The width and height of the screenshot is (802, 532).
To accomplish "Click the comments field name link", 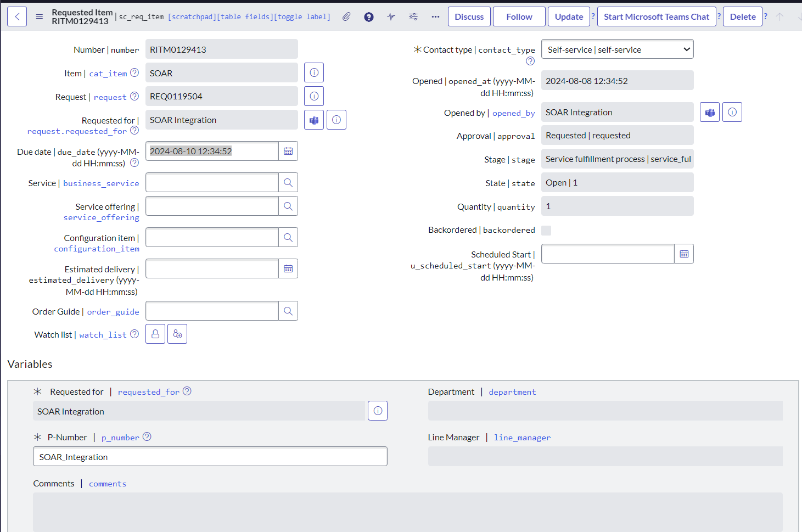I will (108, 484).
